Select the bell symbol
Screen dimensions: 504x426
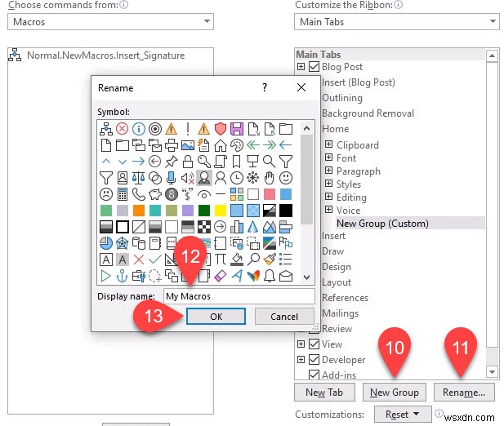point(270,276)
